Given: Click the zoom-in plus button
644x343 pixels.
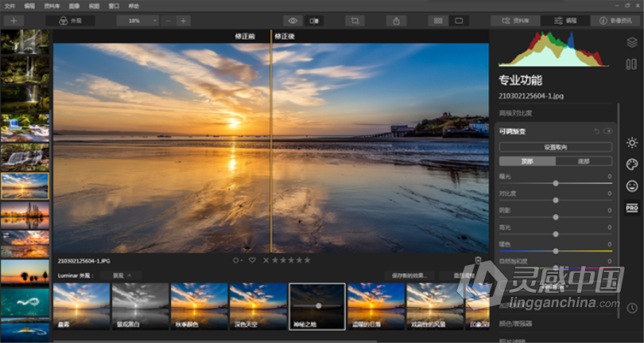Looking at the screenshot, I should pos(183,21).
